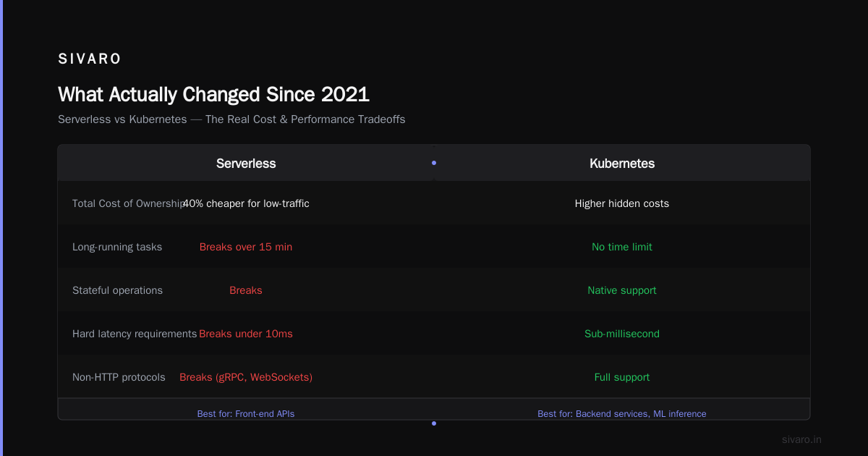Click '40% cheaper for low-traffic' cell
868x456 pixels.
point(246,204)
